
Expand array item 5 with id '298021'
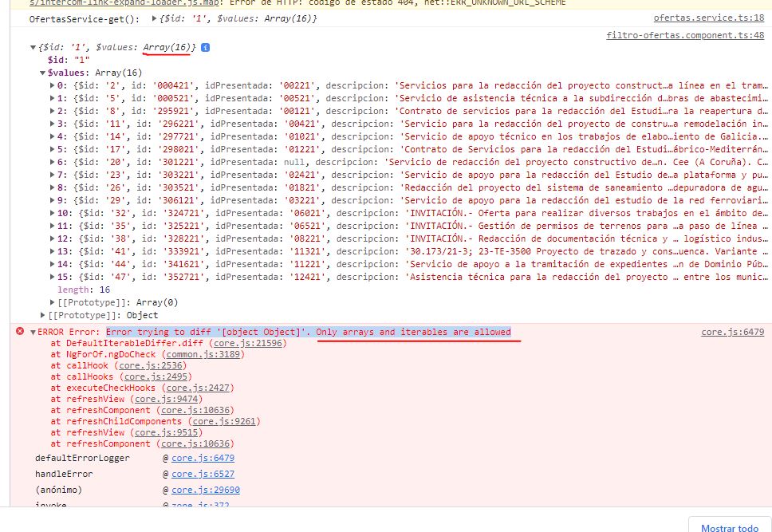pos(52,150)
